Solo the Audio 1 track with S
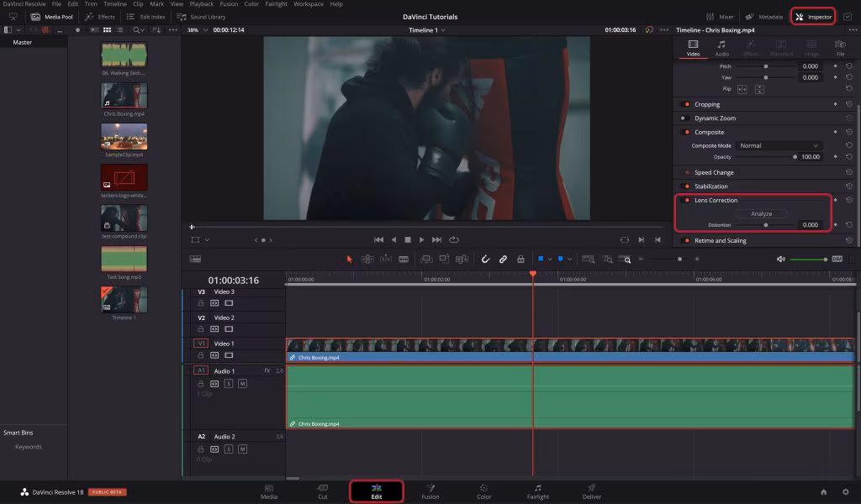Screen dimensions: 861x504 (x=229, y=384)
